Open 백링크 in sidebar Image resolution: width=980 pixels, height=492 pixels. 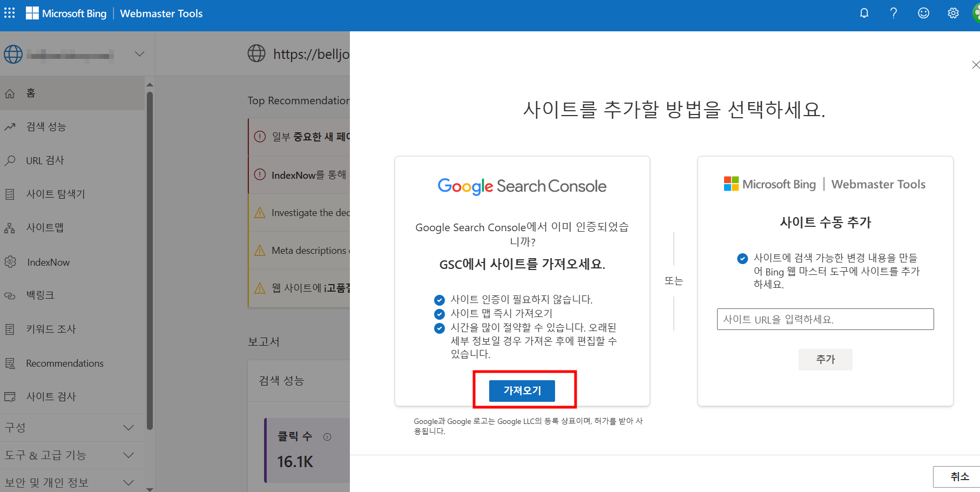[72, 295]
